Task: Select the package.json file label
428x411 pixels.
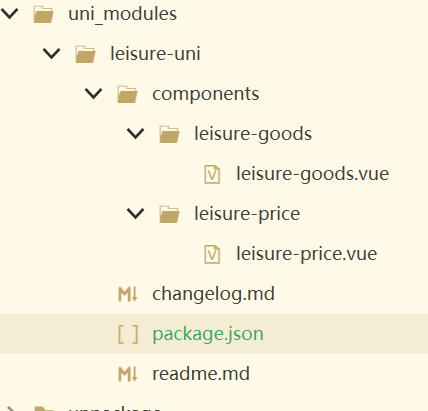Action: point(208,334)
